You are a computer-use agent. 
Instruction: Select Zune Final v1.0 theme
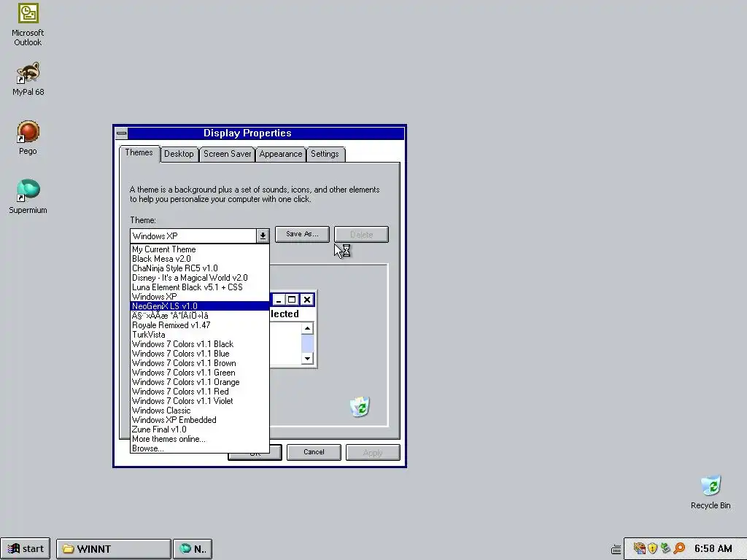pyautogui.click(x=200, y=429)
